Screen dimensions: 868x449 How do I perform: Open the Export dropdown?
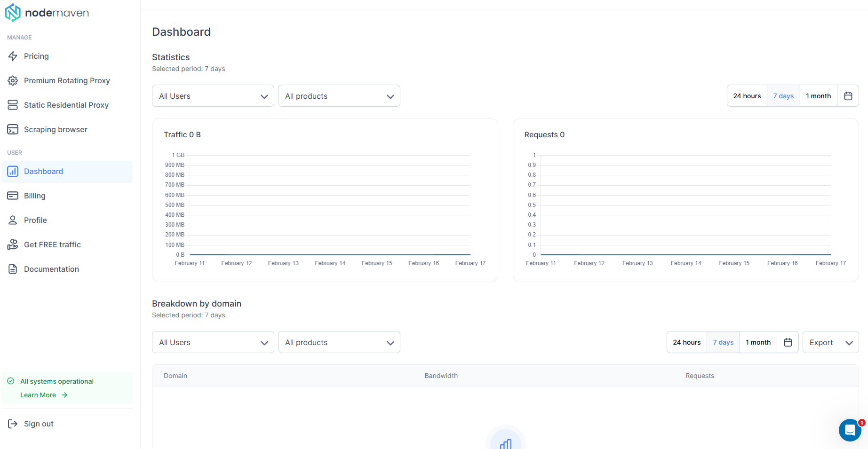click(x=830, y=342)
